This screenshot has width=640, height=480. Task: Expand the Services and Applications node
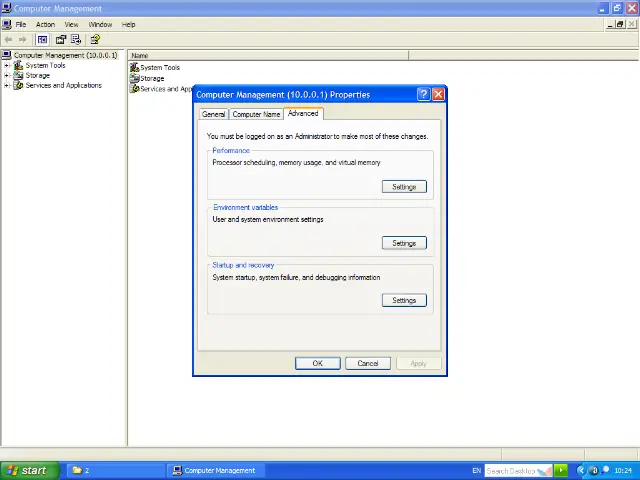6,85
